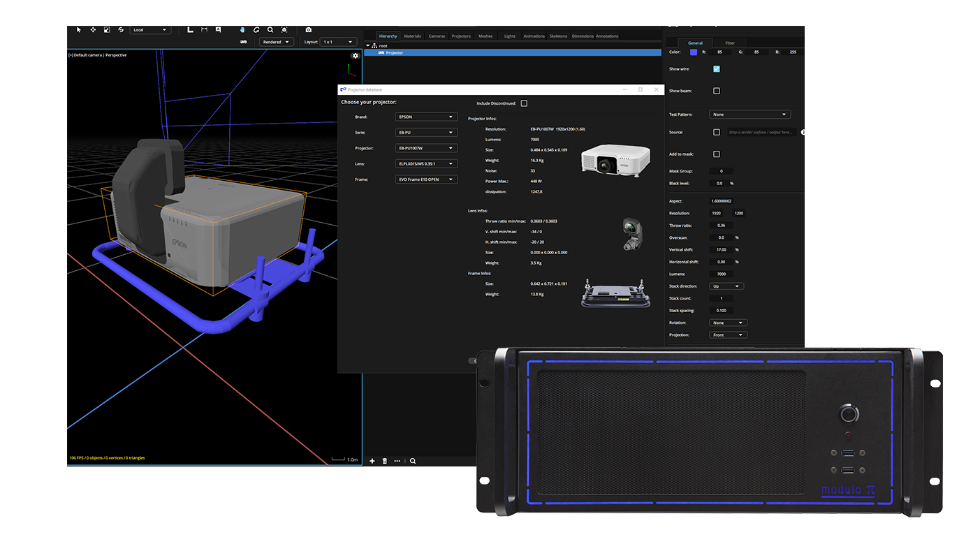Image resolution: width=980 pixels, height=537 pixels.
Task: Take a viewport snapshot with camera icon
Action: coord(309,30)
